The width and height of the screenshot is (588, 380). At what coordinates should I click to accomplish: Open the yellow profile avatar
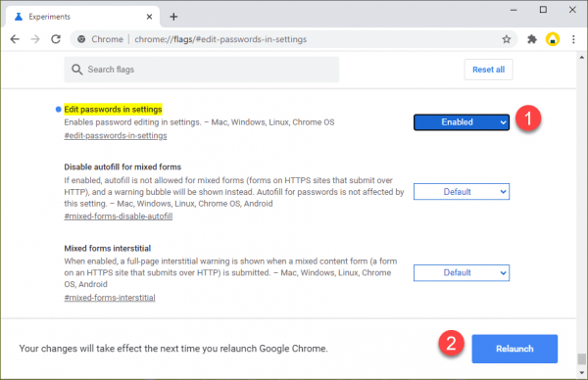[x=553, y=39]
